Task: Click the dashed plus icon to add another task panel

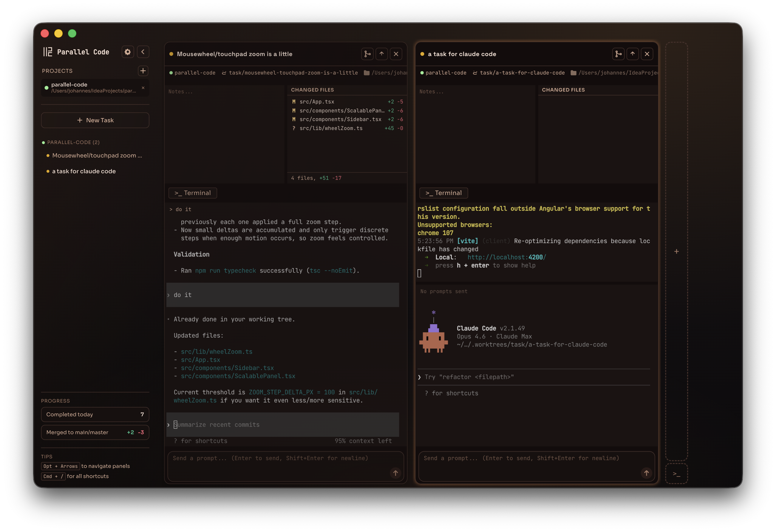Action: coord(677,251)
